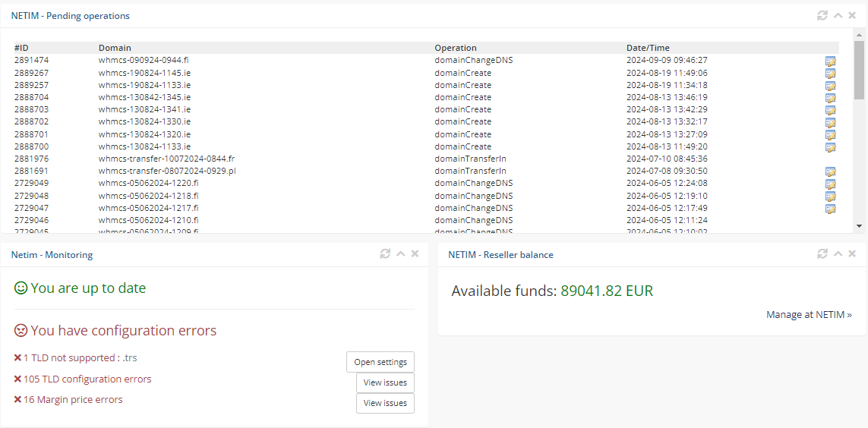Click the #ID column header
The width and height of the screenshot is (868, 428).
pyautogui.click(x=21, y=48)
